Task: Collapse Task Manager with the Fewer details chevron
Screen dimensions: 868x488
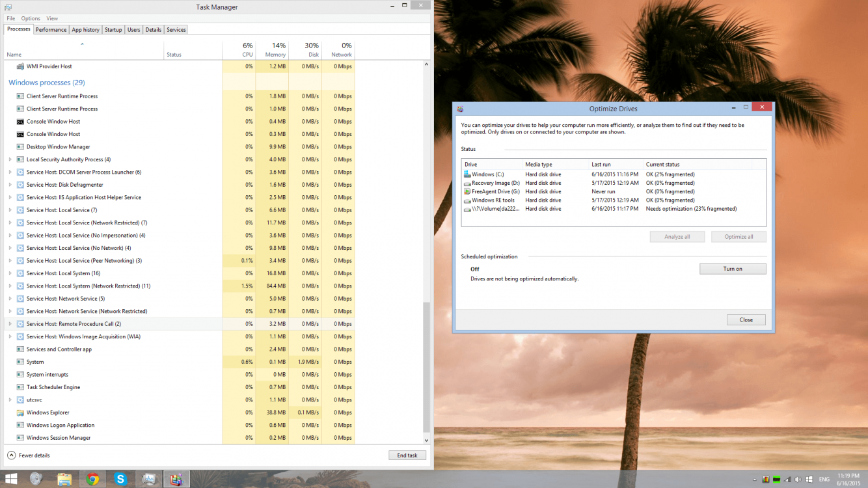Action: coord(11,455)
